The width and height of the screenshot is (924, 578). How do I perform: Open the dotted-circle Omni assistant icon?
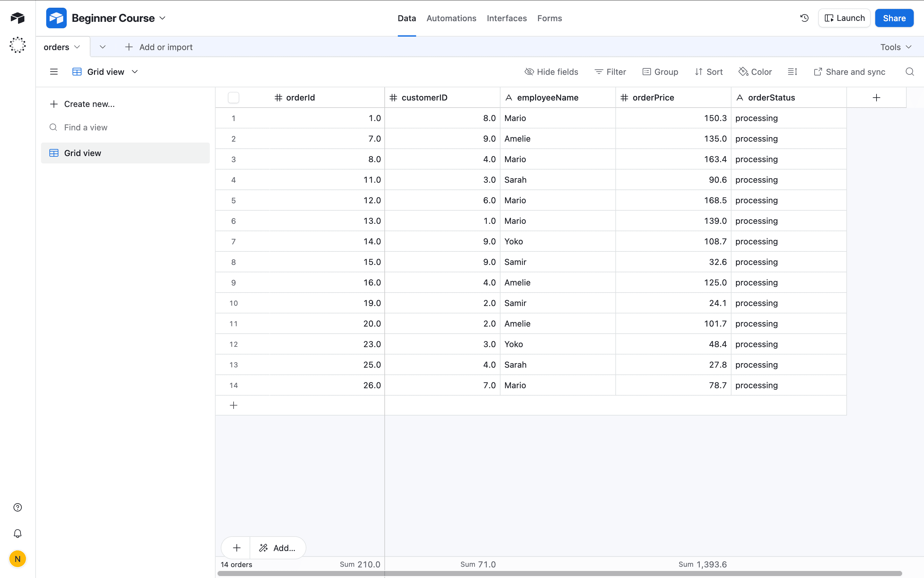18,45
